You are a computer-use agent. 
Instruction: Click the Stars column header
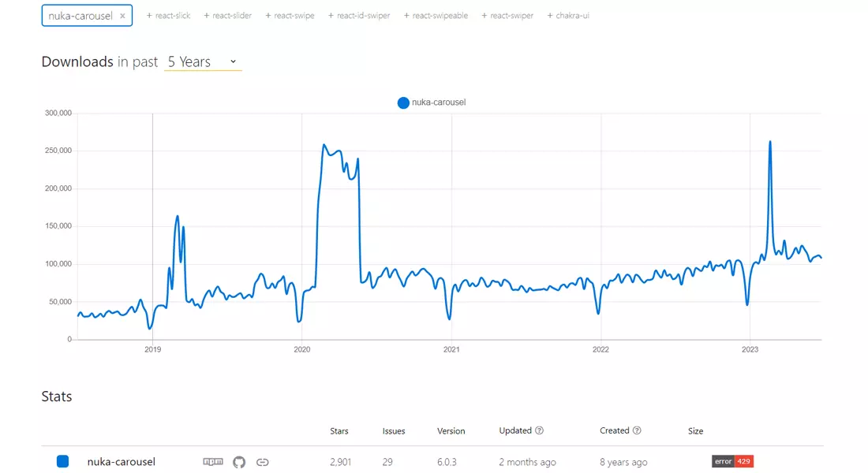point(339,431)
